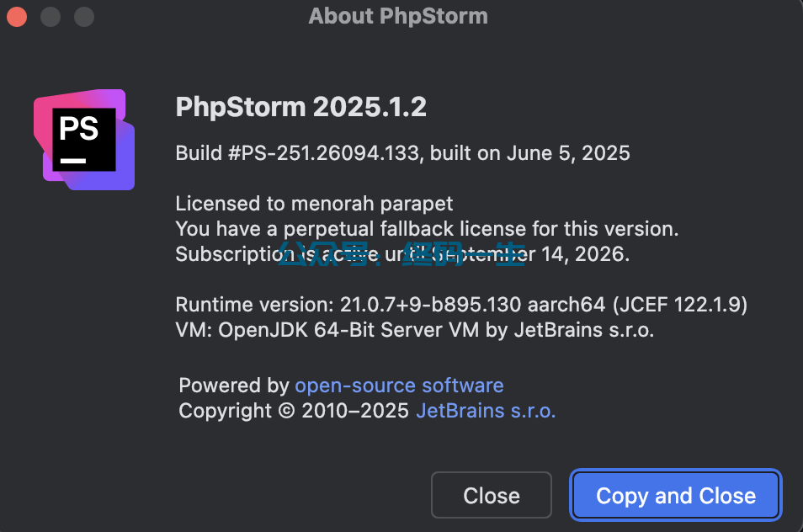Image resolution: width=803 pixels, height=532 pixels.
Task: Click the VM OpenJDK 64-Bit Server line
Action: point(415,330)
